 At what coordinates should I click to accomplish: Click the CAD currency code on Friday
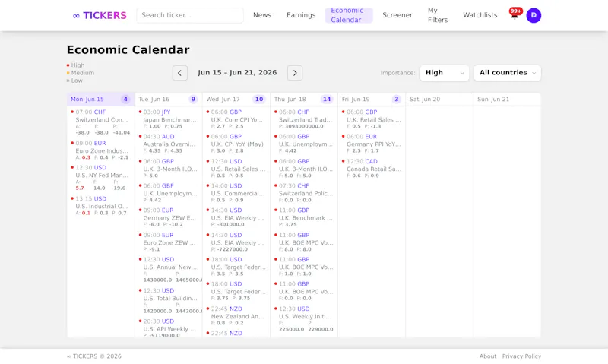[371, 161]
